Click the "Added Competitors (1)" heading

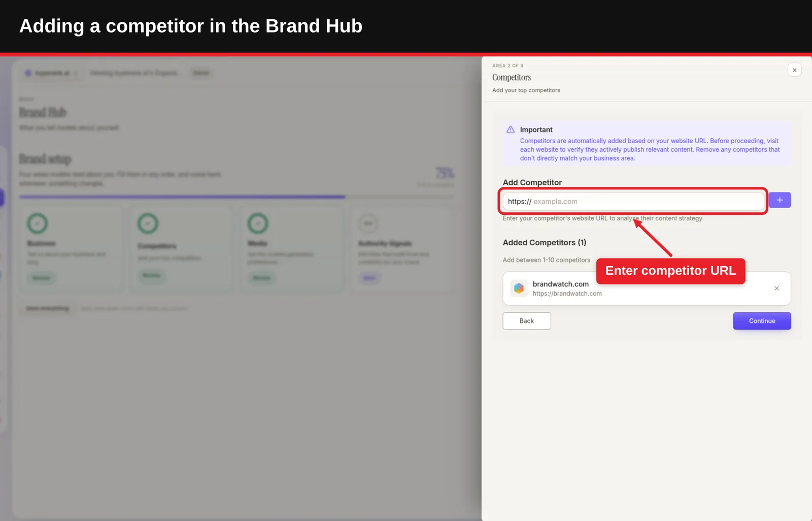click(545, 243)
